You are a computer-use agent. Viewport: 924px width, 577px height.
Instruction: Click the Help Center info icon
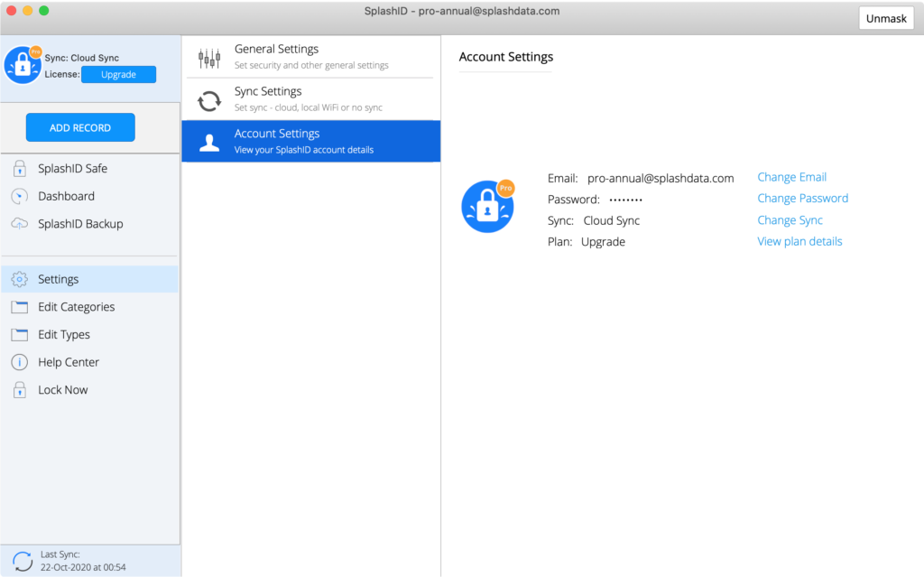(19, 362)
